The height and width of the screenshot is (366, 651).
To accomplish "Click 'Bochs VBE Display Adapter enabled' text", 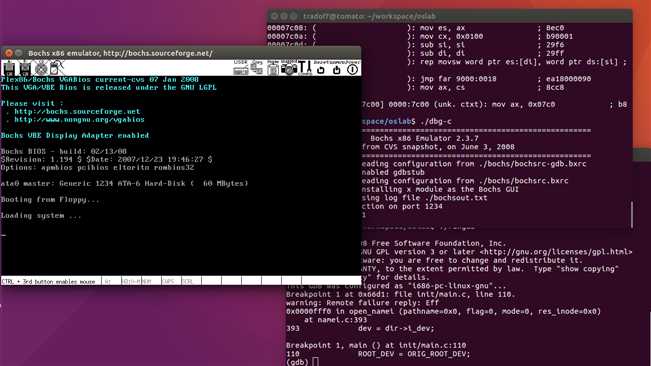I will coord(75,135).
